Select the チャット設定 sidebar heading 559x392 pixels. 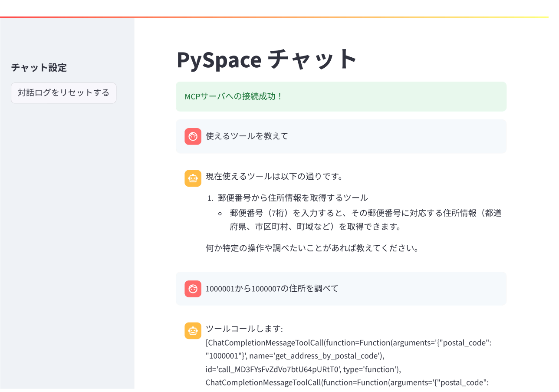click(x=39, y=67)
